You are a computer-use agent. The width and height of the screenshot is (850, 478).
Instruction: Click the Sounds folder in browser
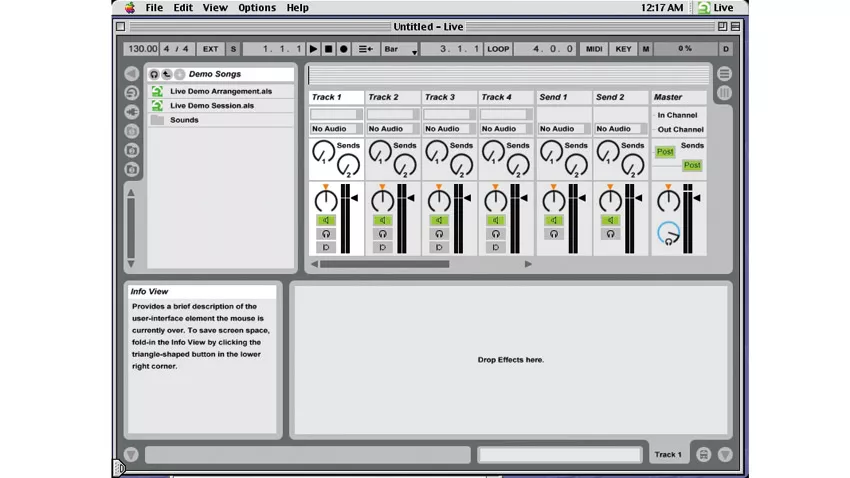[183, 120]
